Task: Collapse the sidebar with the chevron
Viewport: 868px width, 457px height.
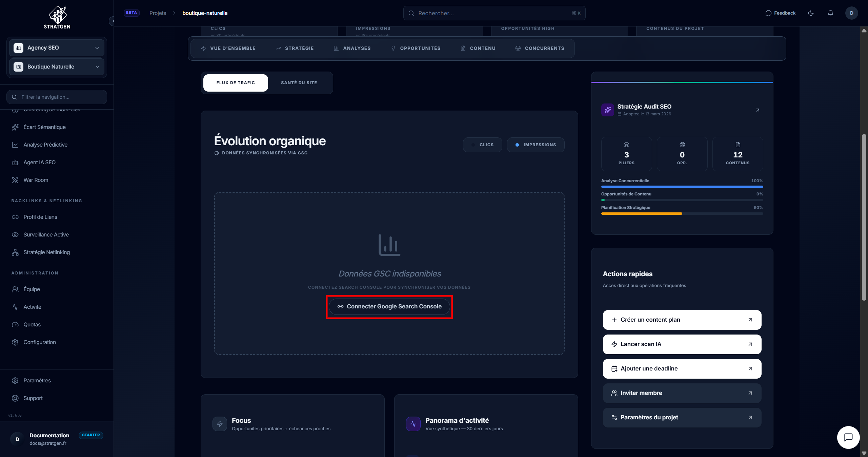Action: pyautogui.click(x=114, y=21)
